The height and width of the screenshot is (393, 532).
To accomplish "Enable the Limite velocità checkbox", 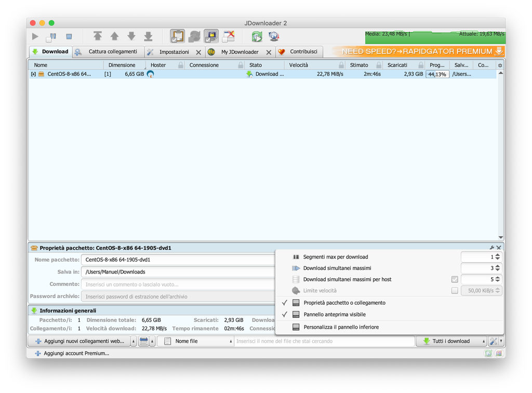I will 455,291.
